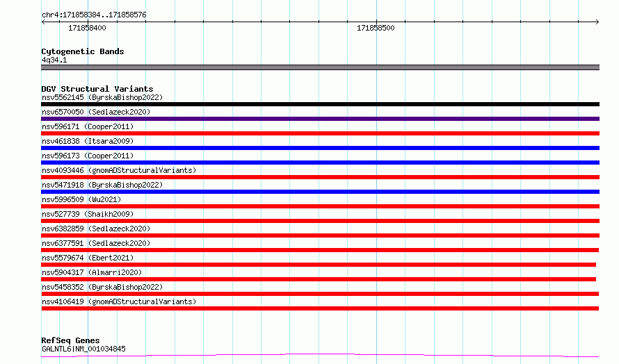Click label nsv527739 (Shaikh2009)
The width and height of the screenshot is (619, 364).
(88, 214)
